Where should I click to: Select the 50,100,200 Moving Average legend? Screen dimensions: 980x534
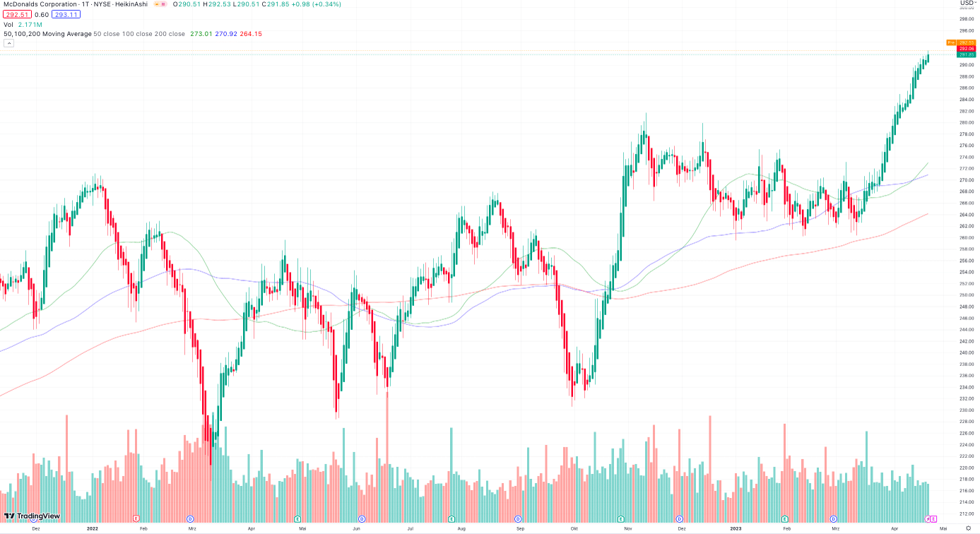(47, 33)
